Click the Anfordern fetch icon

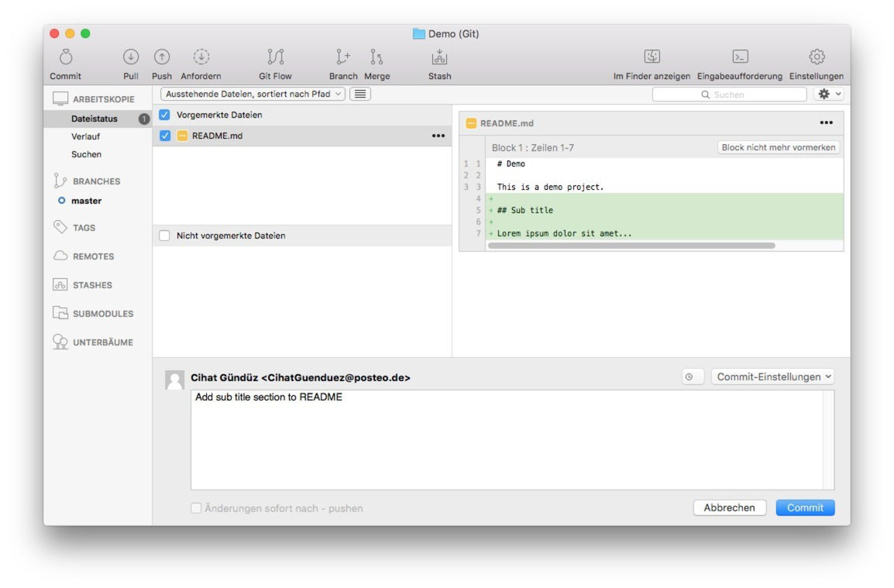pos(201,57)
